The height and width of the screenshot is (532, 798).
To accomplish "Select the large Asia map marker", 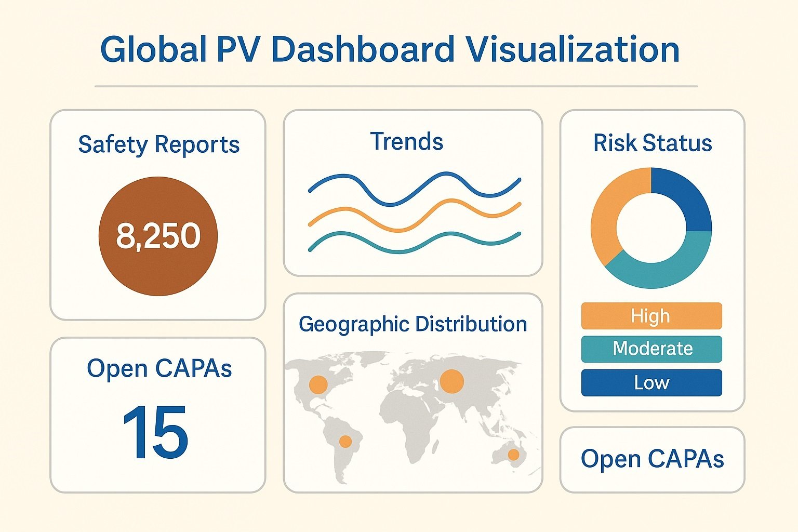I will click(451, 381).
